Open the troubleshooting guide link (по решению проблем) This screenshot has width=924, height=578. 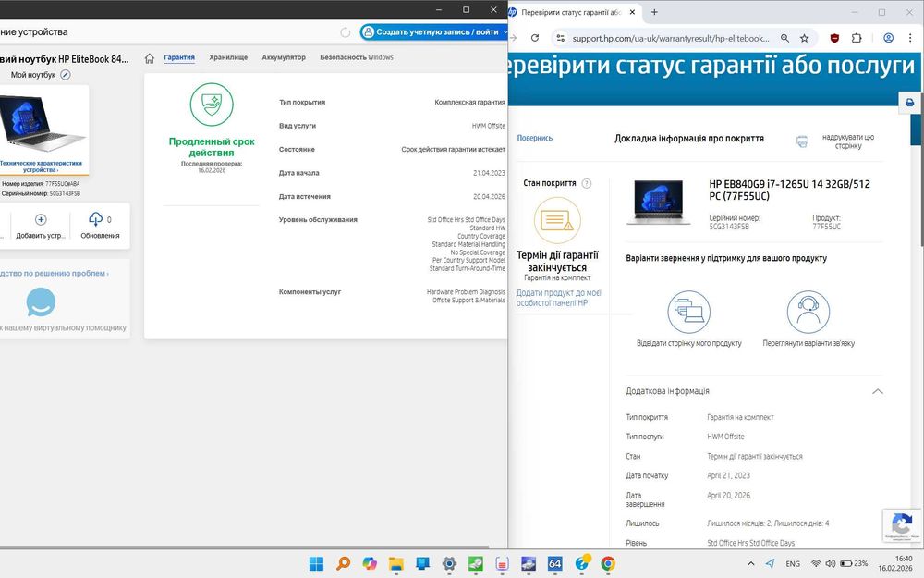[x=55, y=273]
